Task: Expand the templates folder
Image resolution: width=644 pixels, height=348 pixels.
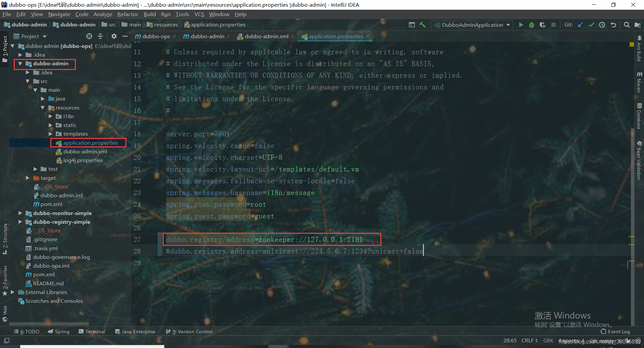Action: click(x=50, y=134)
